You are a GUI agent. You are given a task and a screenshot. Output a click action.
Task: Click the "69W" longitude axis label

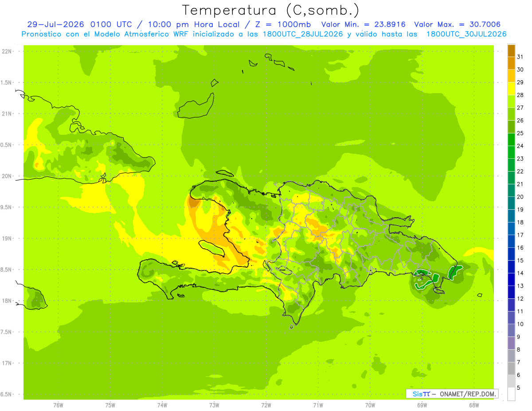[x=422, y=405]
